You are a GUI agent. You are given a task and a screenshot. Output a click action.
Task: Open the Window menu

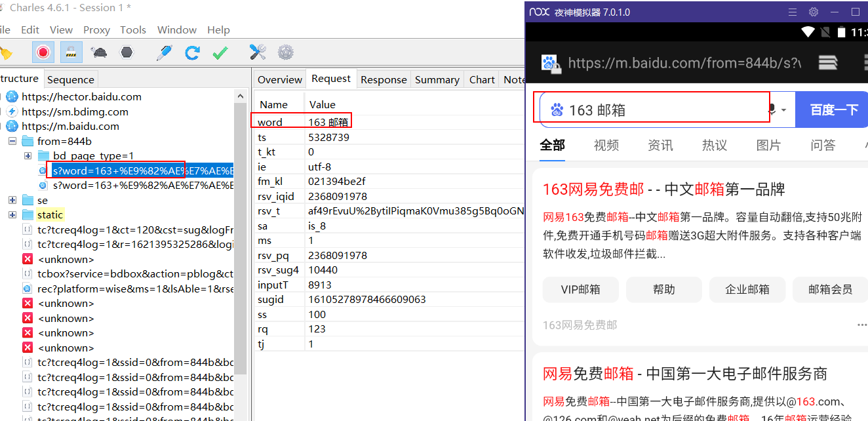pos(177,30)
